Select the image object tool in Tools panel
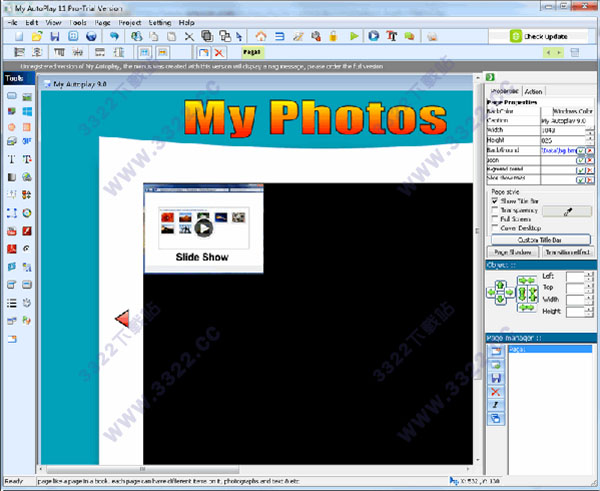Viewport: 600px width, 491px height. pos(27,96)
